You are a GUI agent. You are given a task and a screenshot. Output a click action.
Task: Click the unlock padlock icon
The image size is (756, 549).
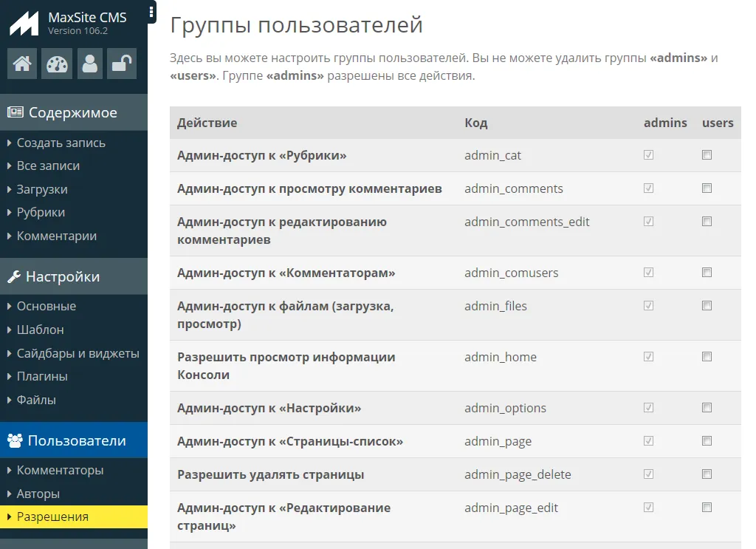pyautogui.click(x=121, y=64)
